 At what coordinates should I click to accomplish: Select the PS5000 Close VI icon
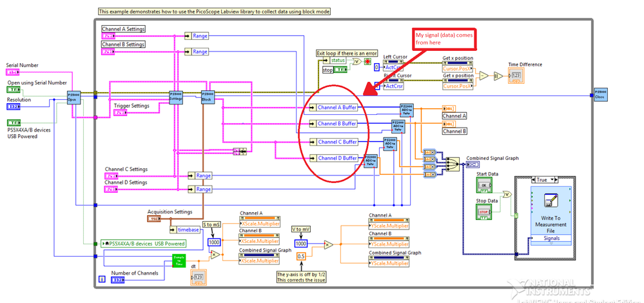(601, 95)
